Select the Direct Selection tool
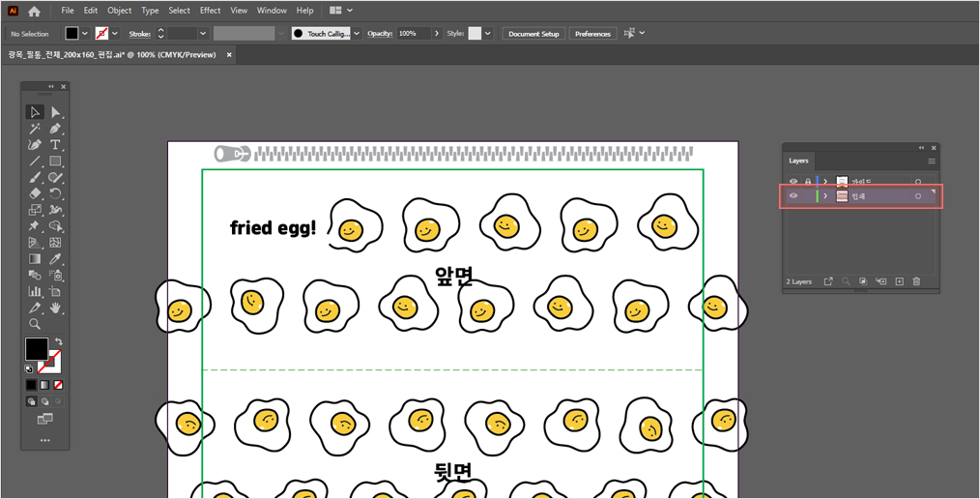This screenshot has height=499, width=980. click(x=56, y=112)
